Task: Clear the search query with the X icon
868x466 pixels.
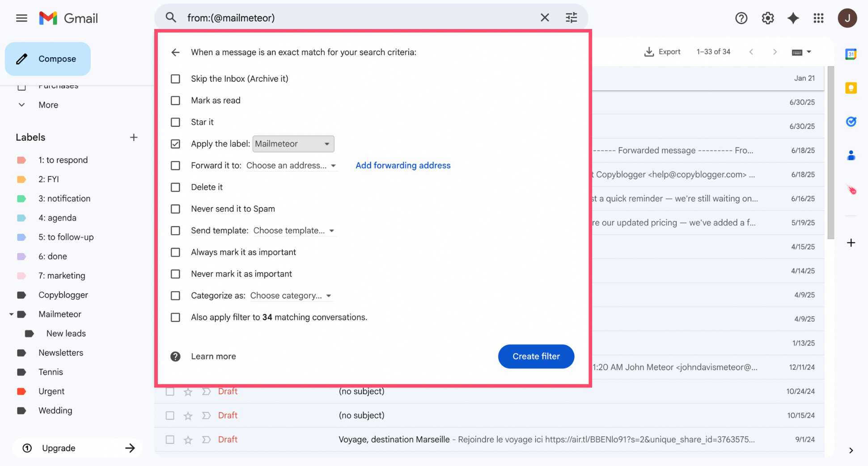Action: pyautogui.click(x=545, y=17)
